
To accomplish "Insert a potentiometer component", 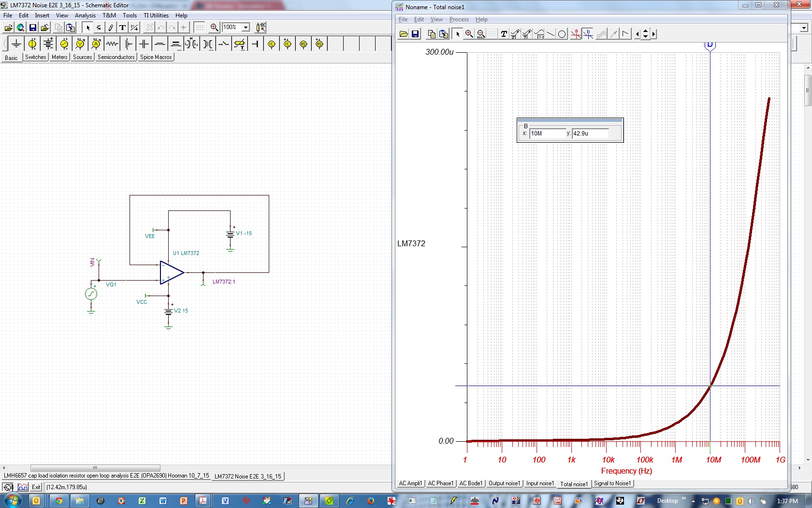I will 128,44.
